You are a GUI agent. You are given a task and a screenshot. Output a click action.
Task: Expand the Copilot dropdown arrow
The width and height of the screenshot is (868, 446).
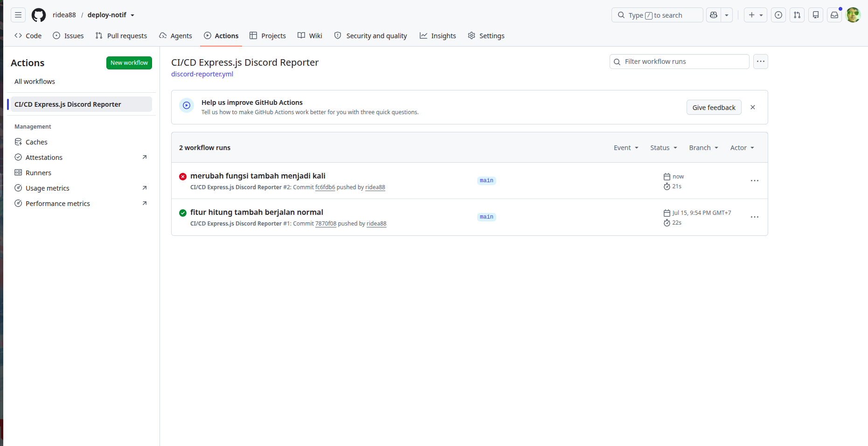(x=727, y=15)
